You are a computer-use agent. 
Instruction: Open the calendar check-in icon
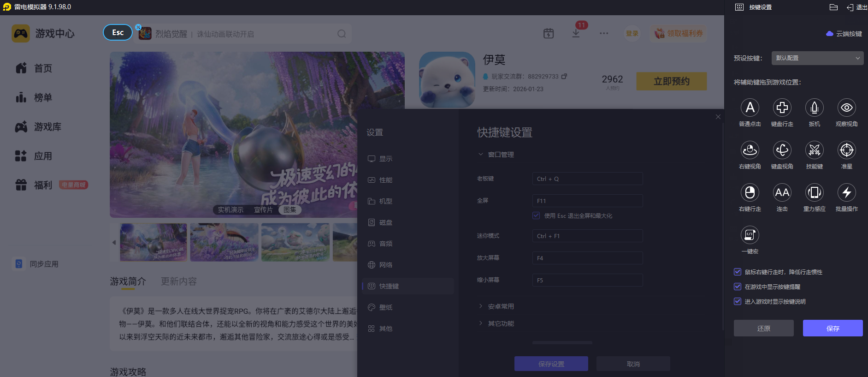[x=549, y=33]
